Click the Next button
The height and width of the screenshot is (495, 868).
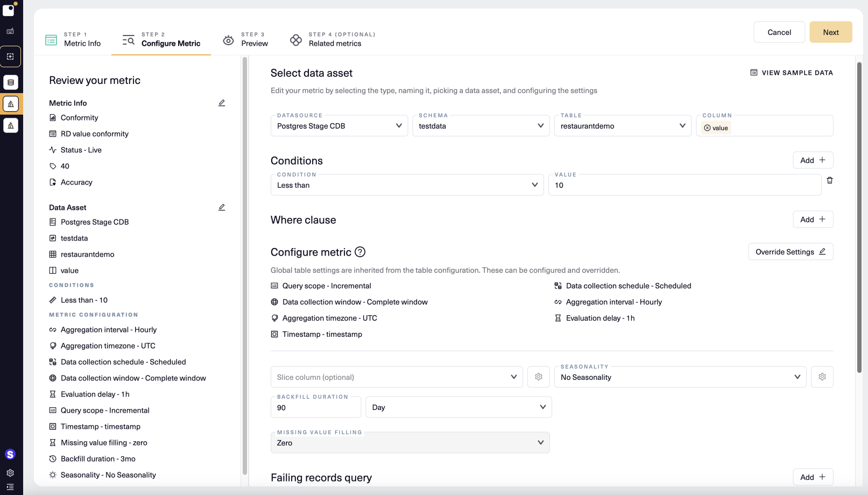(x=830, y=32)
